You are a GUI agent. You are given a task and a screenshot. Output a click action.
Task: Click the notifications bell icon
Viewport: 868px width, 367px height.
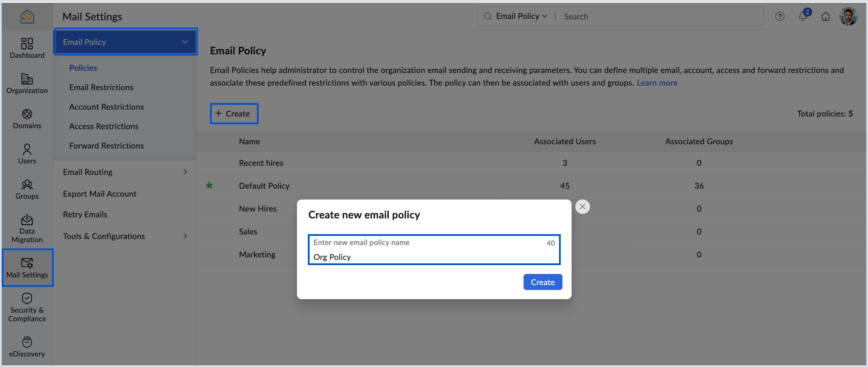[802, 16]
